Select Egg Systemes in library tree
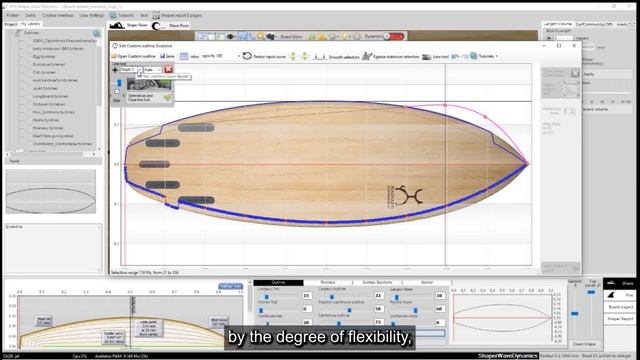This screenshot has height=360, width=640. click(44, 56)
